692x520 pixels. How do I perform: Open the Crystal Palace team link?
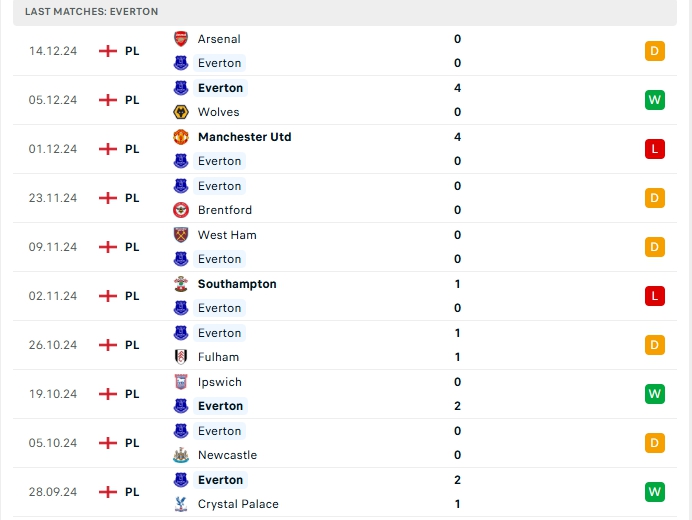(x=238, y=504)
